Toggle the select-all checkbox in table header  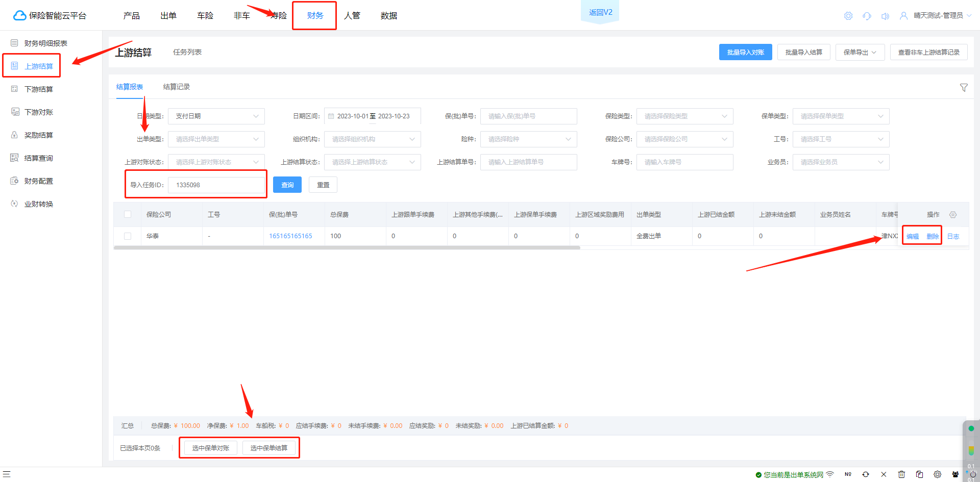pos(128,214)
